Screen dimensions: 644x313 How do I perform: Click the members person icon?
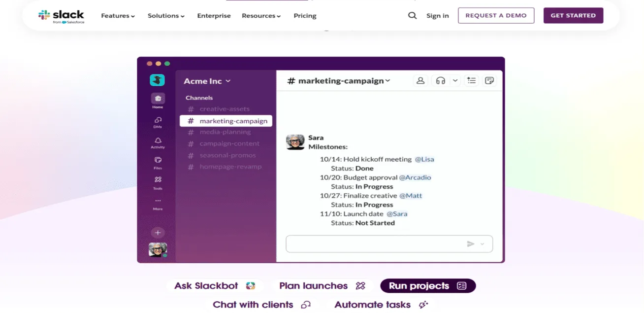[x=420, y=81]
